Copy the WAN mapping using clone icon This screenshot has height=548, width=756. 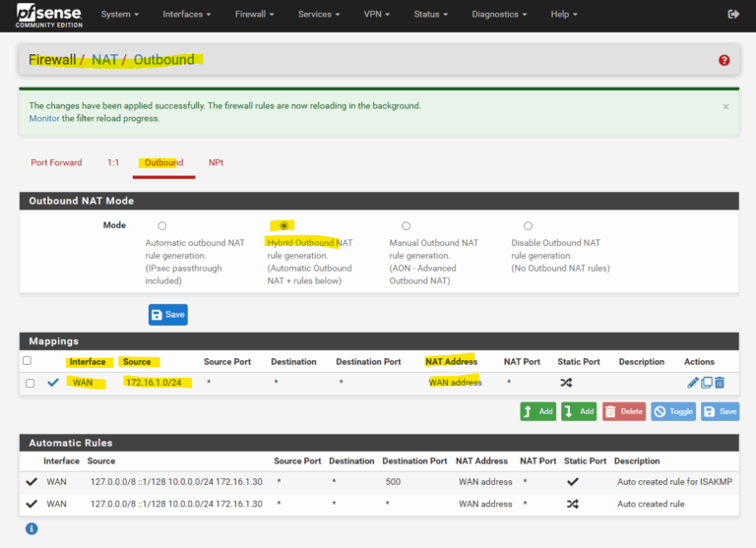coord(706,383)
